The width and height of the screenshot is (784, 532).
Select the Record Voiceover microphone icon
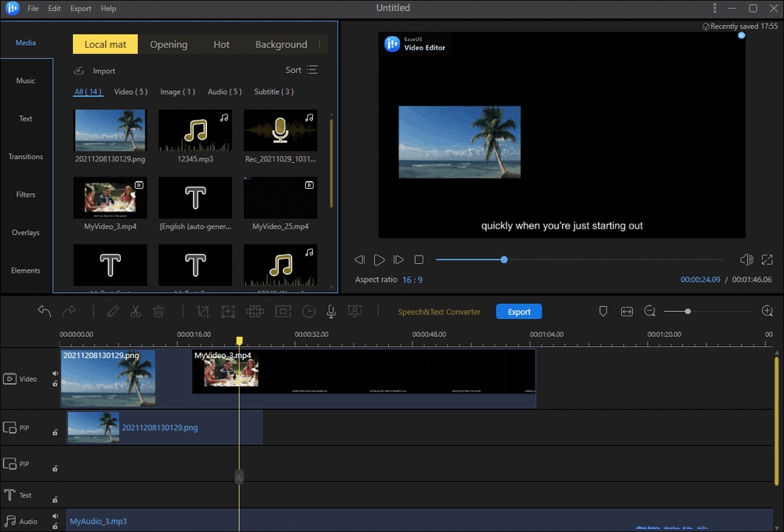331,311
